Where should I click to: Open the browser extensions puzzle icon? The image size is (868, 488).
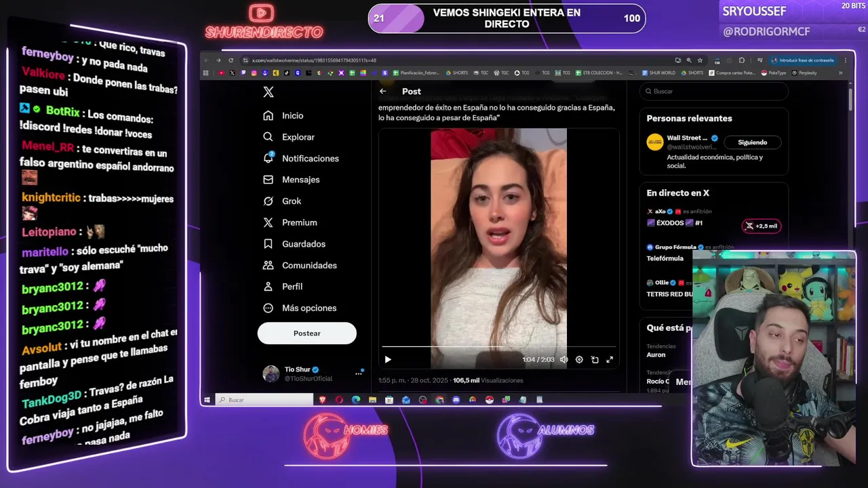pos(742,60)
